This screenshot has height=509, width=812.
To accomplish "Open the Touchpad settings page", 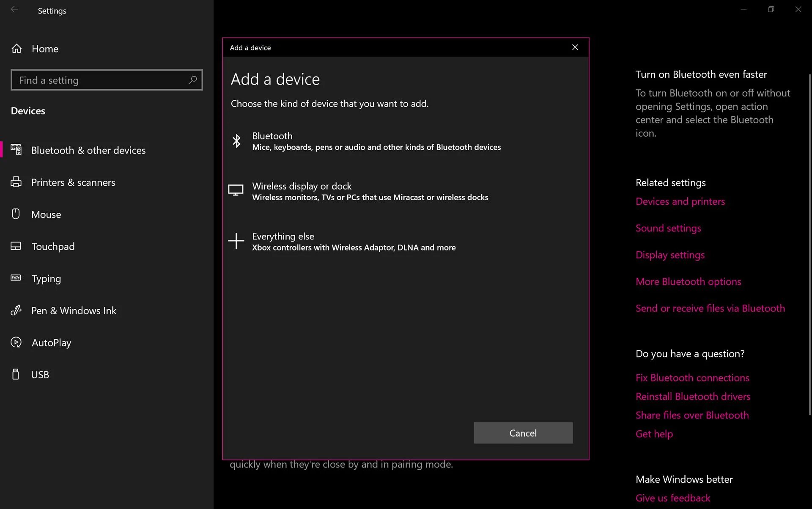I will click(x=53, y=247).
